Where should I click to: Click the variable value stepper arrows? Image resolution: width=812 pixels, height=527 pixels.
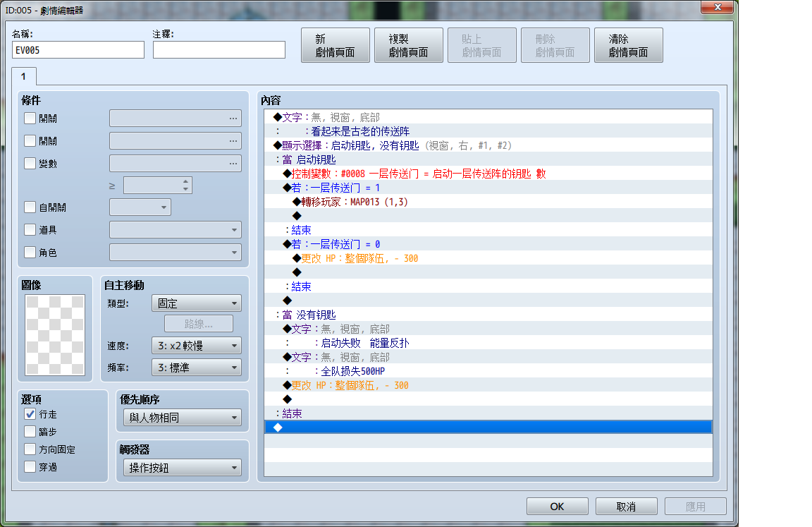pos(186,185)
